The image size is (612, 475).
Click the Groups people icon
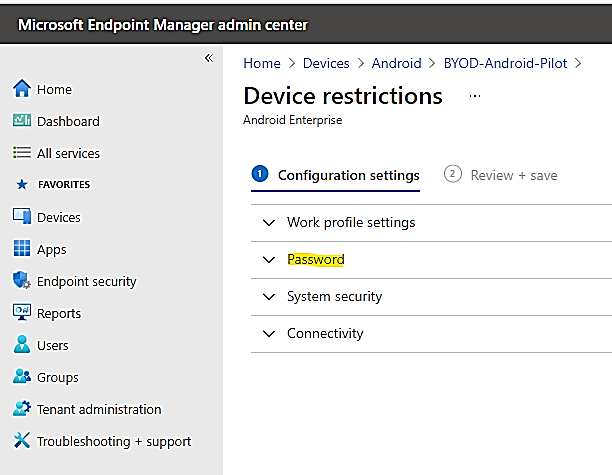(22, 377)
